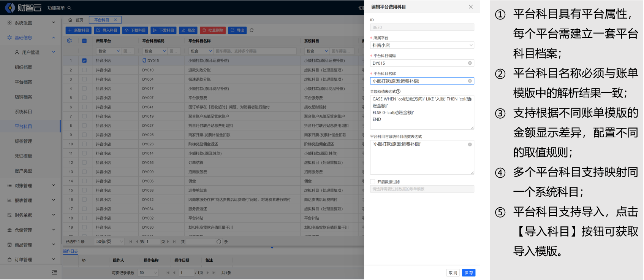644x280 pixels.
Task: Click the refresh icon next to 导出
Action: point(252,30)
